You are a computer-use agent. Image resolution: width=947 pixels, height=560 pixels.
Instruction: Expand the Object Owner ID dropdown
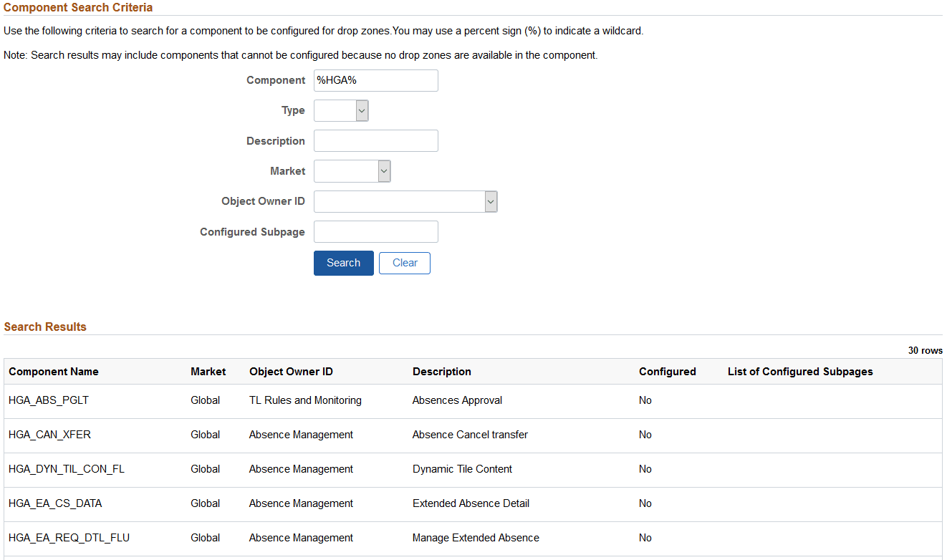click(490, 201)
